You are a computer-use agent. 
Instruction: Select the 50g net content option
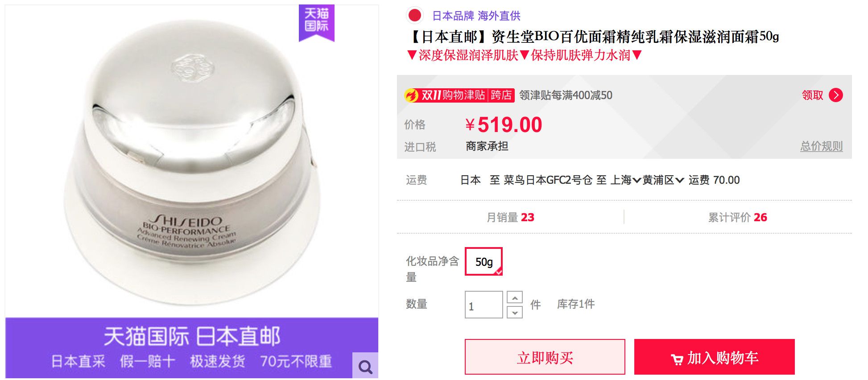pyautogui.click(x=484, y=262)
